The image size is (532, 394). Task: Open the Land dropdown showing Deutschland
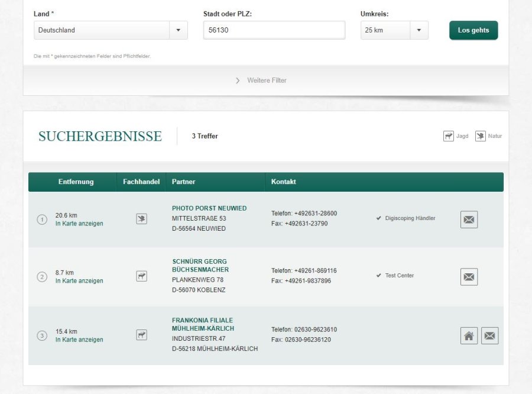click(111, 30)
